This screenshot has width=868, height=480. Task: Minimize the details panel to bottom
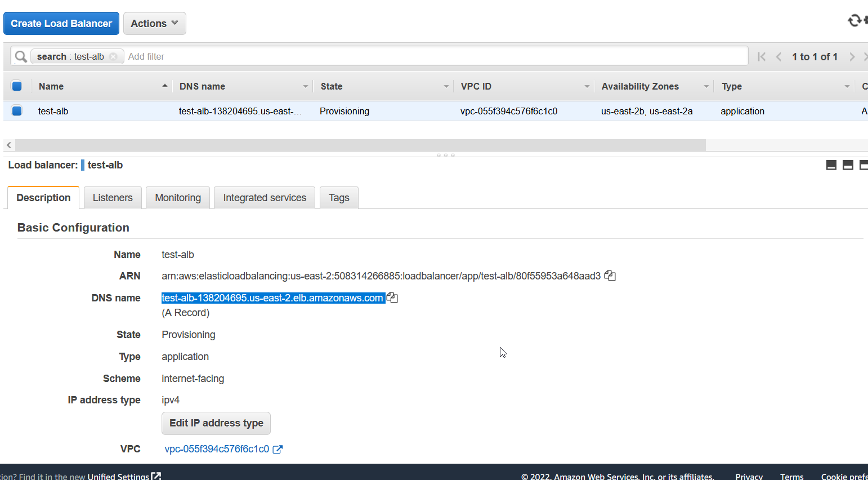831,165
